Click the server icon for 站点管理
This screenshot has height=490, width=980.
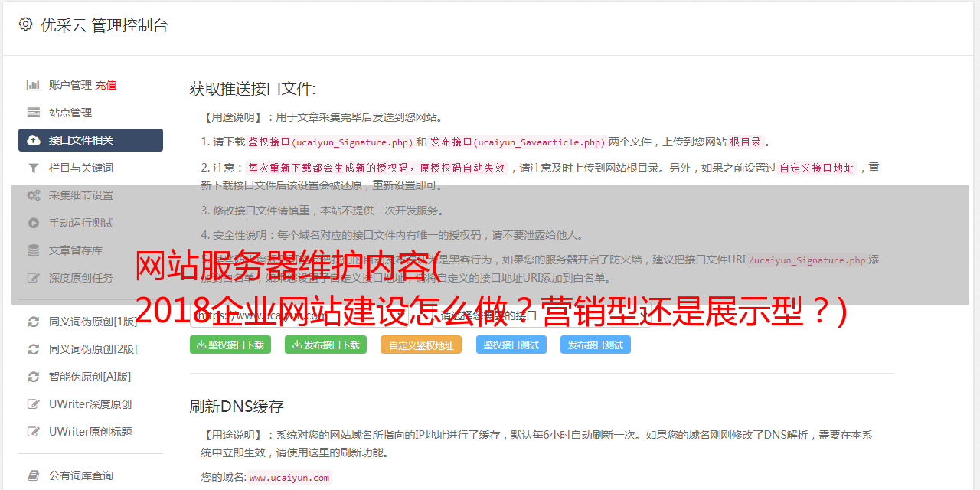34,113
